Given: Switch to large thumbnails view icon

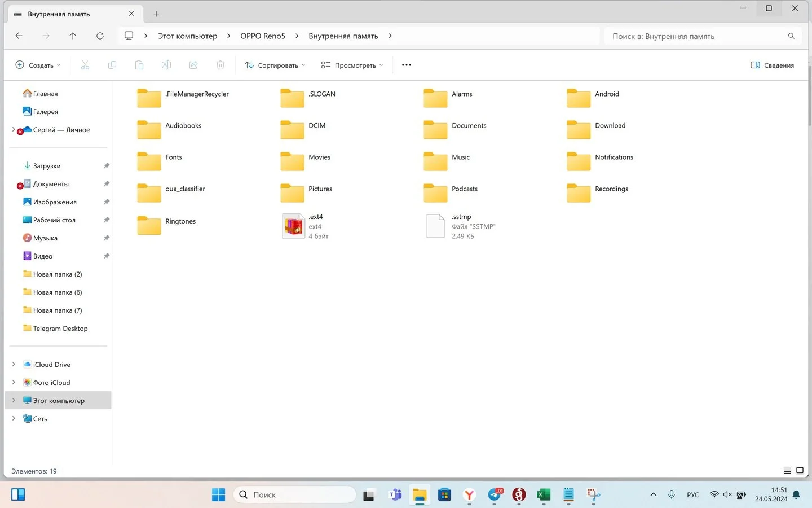Looking at the screenshot, I should [x=800, y=471].
